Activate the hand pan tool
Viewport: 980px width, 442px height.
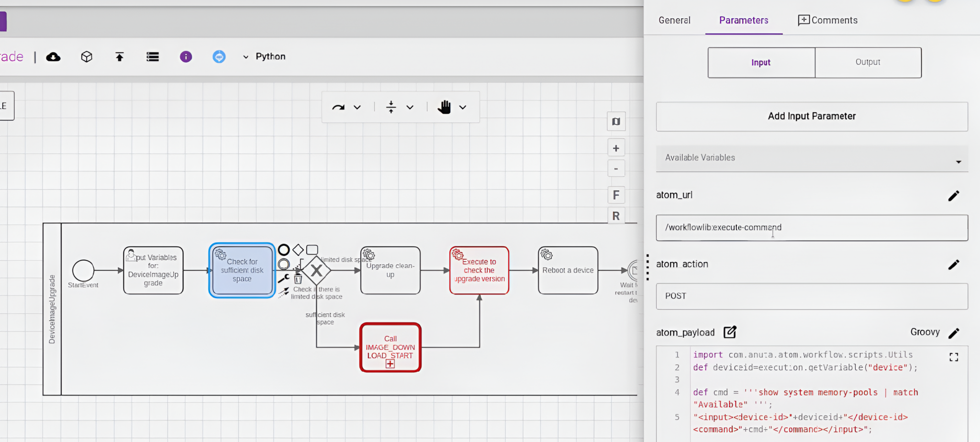[x=444, y=107]
